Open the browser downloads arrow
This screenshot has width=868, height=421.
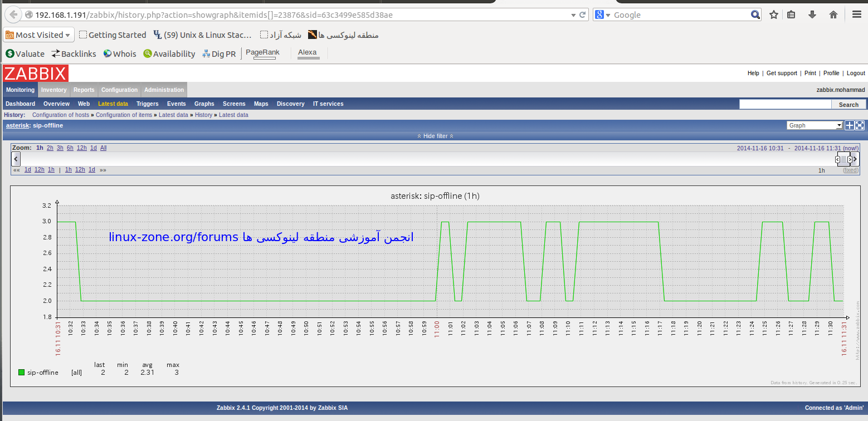click(812, 15)
